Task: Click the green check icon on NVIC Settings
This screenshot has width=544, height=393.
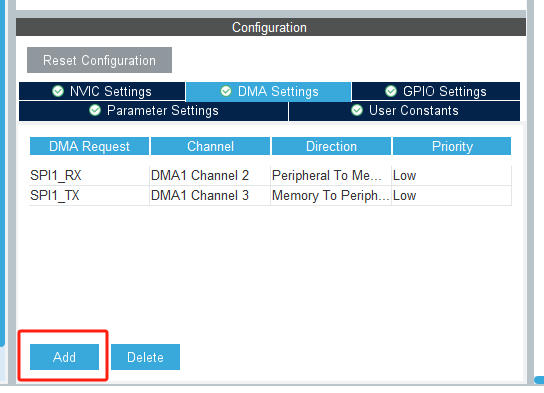Action: 58,91
